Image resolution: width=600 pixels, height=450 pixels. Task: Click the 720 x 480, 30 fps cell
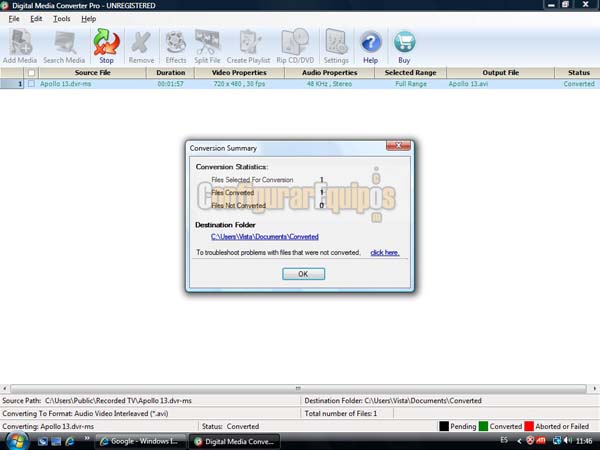pyautogui.click(x=239, y=84)
